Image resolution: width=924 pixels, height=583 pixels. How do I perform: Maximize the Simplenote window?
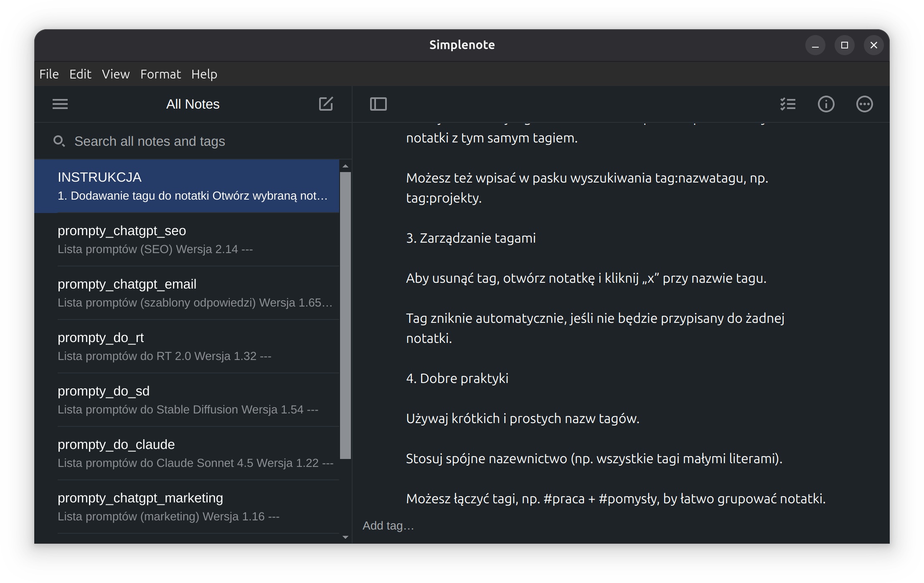[844, 45]
